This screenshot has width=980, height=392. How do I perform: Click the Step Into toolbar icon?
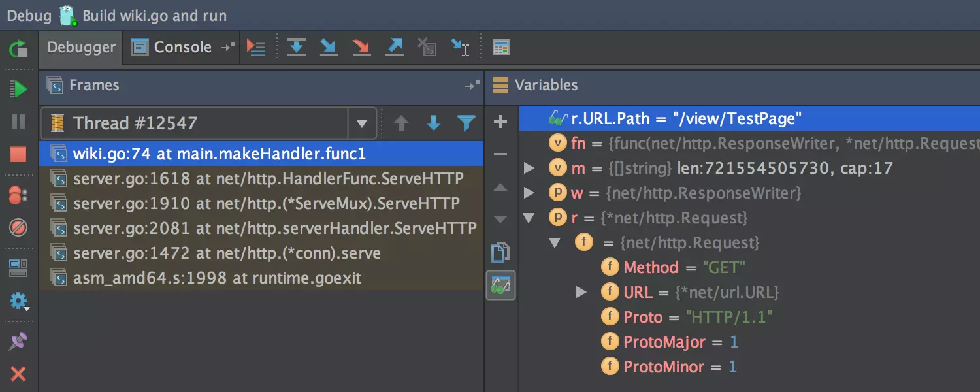(328, 47)
